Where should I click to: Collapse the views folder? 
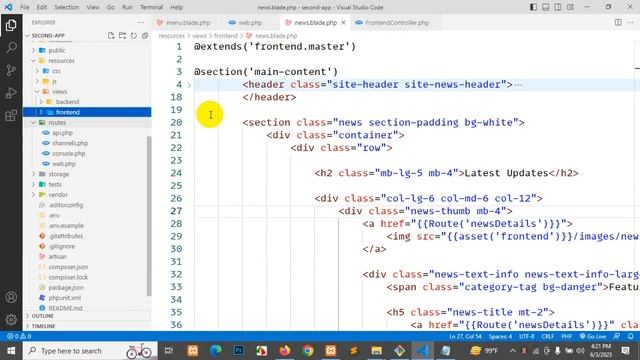coord(87,91)
